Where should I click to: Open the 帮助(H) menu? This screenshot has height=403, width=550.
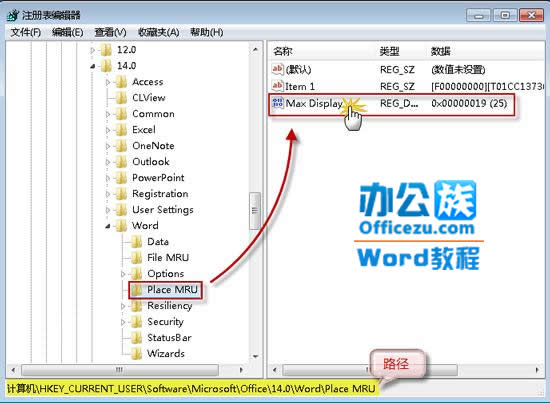pyautogui.click(x=206, y=32)
